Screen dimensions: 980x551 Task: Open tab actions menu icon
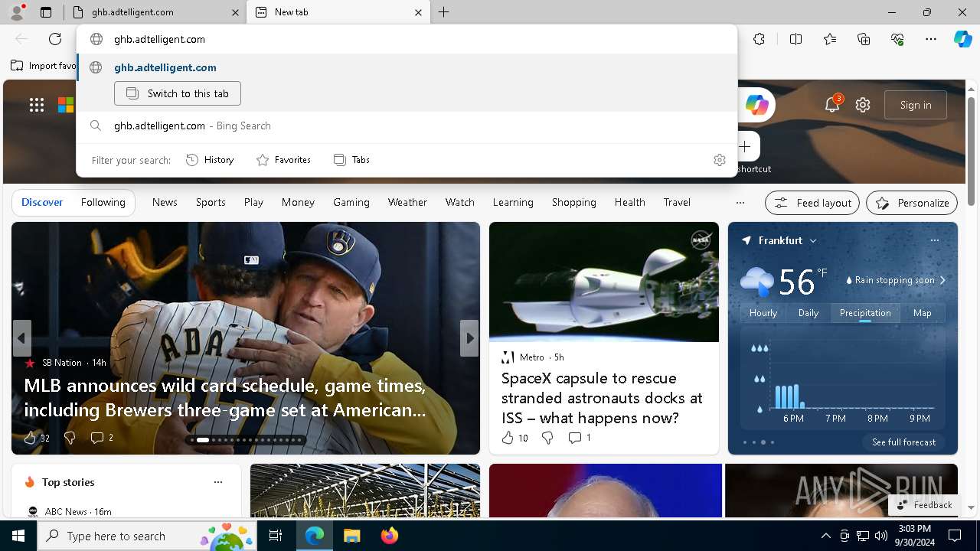[46, 12]
